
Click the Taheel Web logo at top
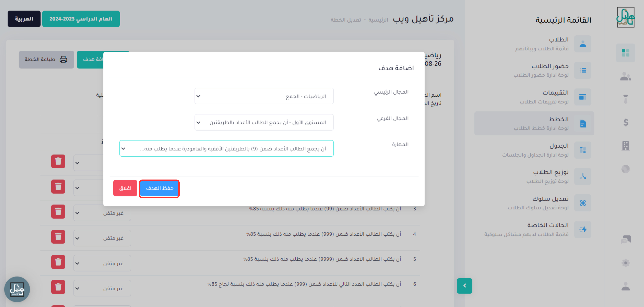(x=626, y=17)
